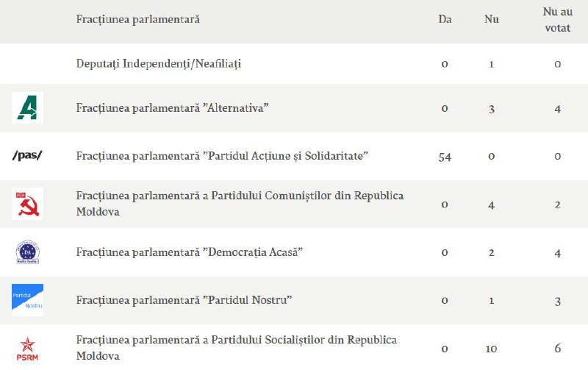This screenshot has width=588, height=370.
Task: Click the 'Nu' column header
Action: click(491, 19)
